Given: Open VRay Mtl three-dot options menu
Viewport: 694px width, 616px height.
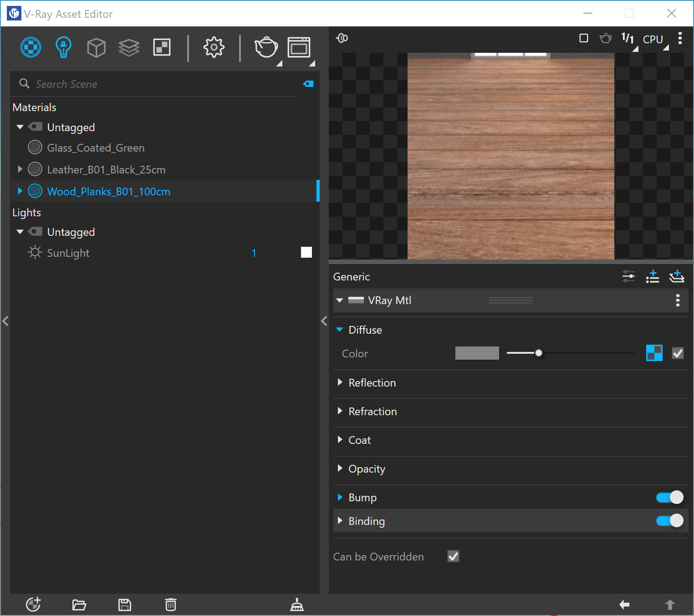Looking at the screenshot, I should point(678,300).
